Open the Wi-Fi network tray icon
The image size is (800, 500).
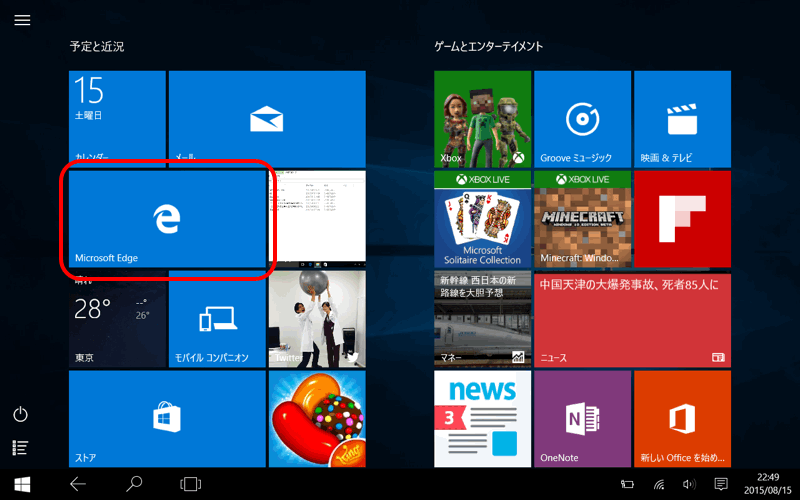pos(659,484)
